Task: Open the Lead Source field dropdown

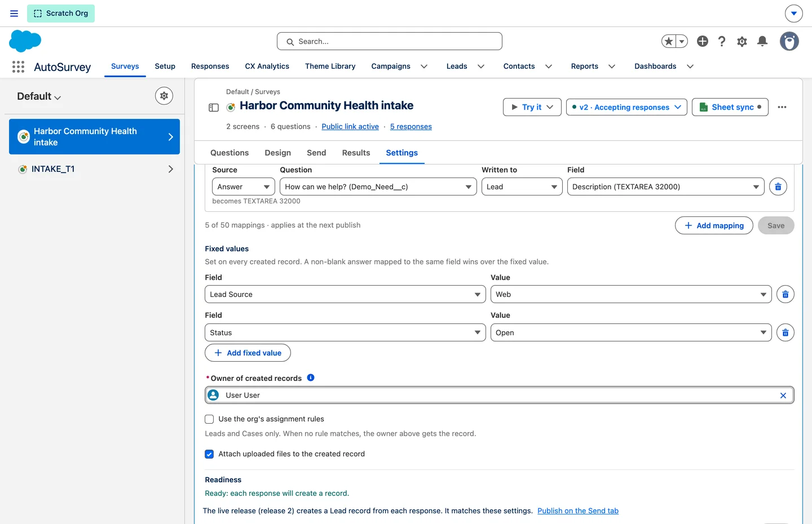Action: click(x=345, y=294)
